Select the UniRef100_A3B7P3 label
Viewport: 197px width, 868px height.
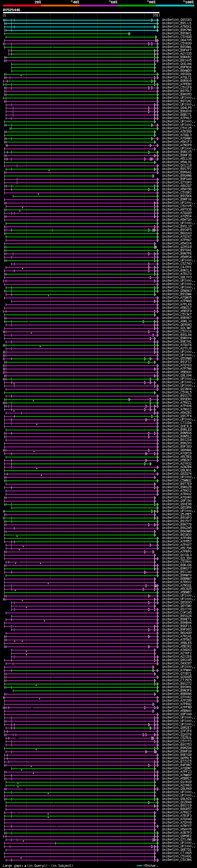[x=177, y=833]
